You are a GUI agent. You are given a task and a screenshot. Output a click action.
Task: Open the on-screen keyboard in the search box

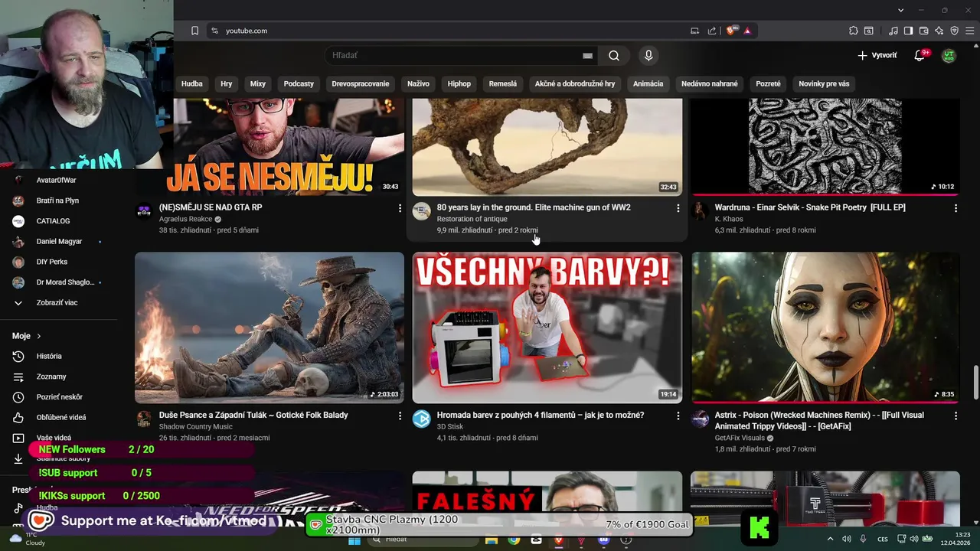pyautogui.click(x=587, y=55)
